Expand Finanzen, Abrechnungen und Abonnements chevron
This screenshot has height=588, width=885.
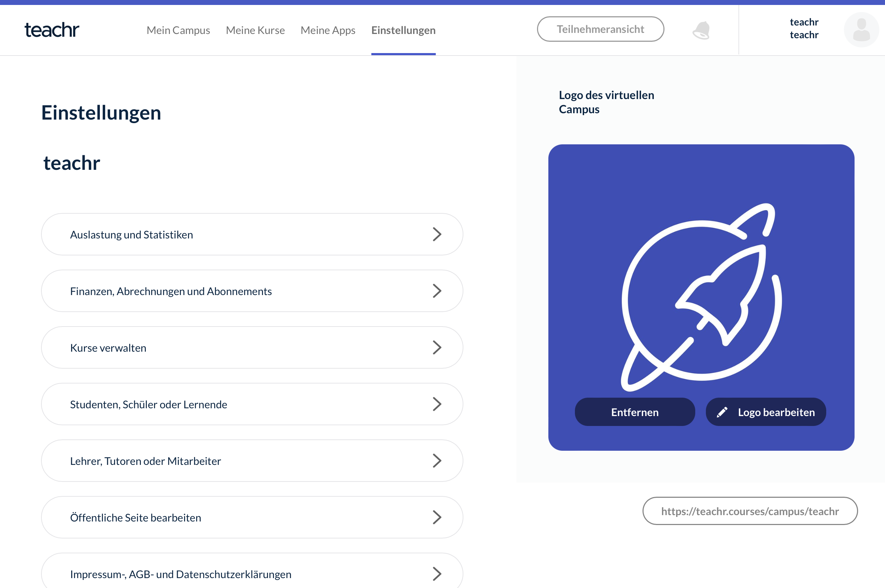tap(437, 291)
